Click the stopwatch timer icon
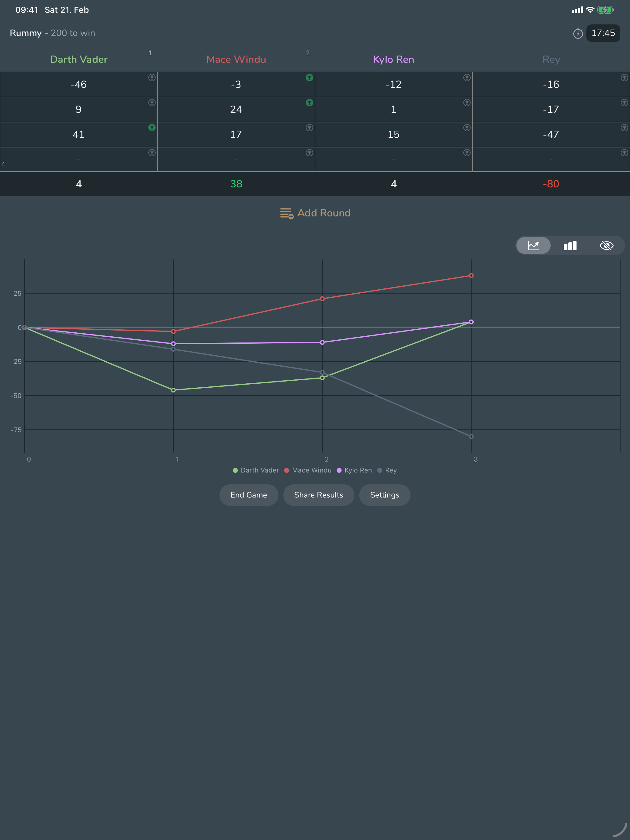 click(x=577, y=33)
